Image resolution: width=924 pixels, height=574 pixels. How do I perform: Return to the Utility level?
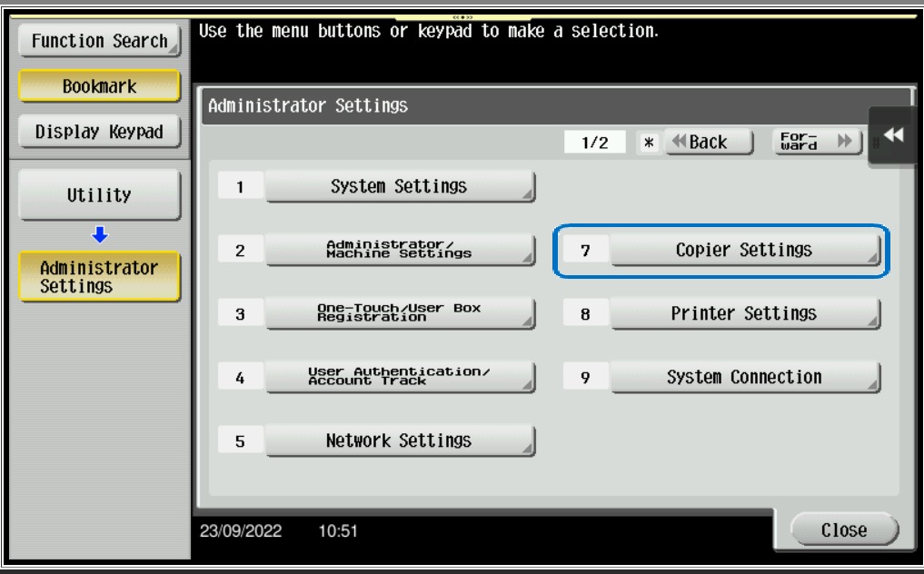tap(100, 194)
